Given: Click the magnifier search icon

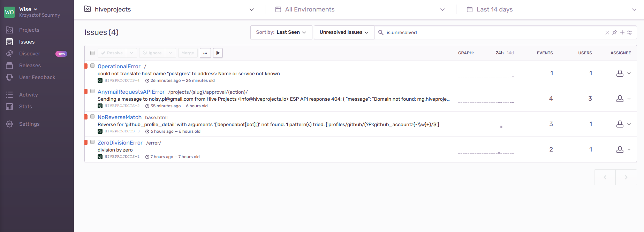Looking at the screenshot, I should pos(381,32).
